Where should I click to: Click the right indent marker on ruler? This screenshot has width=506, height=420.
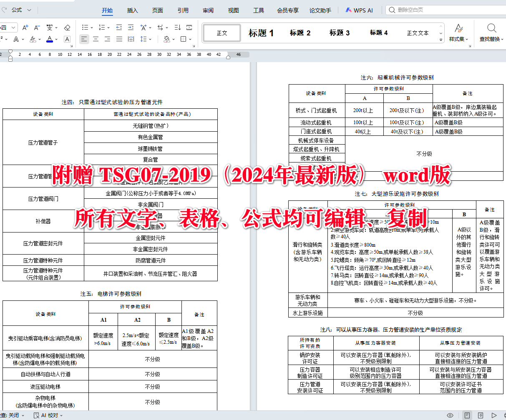(x=228, y=56)
